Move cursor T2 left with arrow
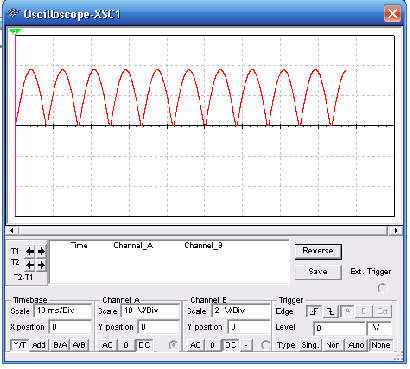The width and height of the screenshot is (410, 369). 30,265
